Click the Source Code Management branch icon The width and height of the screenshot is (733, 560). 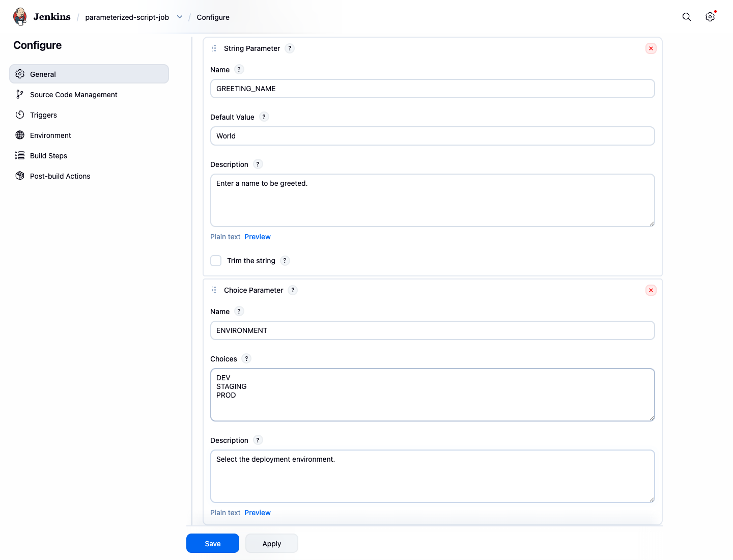[x=20, y=94]
